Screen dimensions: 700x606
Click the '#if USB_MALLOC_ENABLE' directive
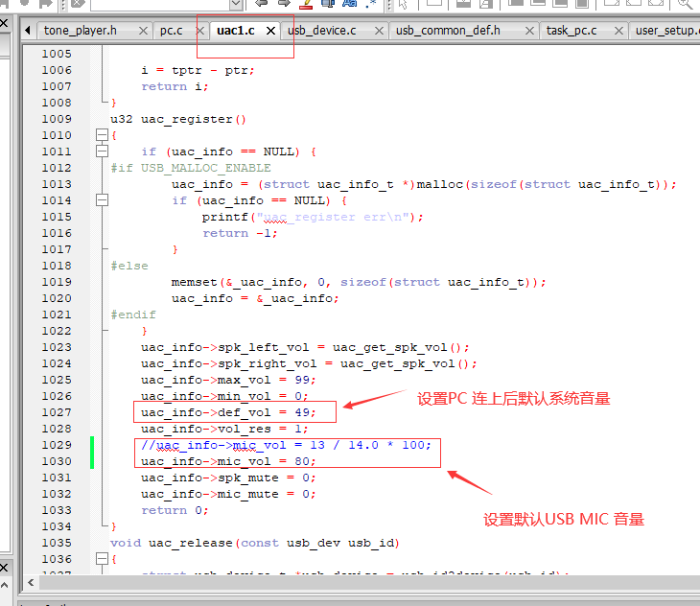coord(191,168)
